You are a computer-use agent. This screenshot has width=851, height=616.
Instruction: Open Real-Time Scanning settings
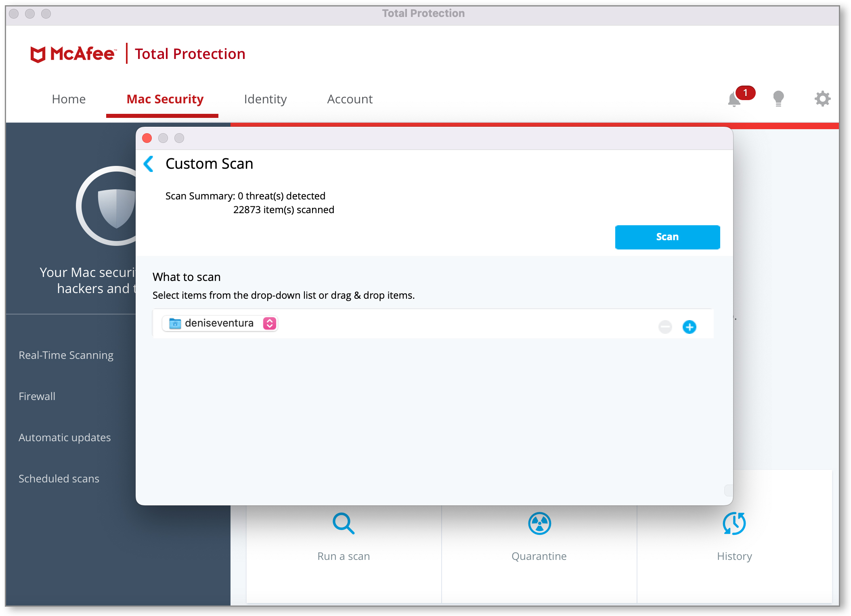click(66, 355)
